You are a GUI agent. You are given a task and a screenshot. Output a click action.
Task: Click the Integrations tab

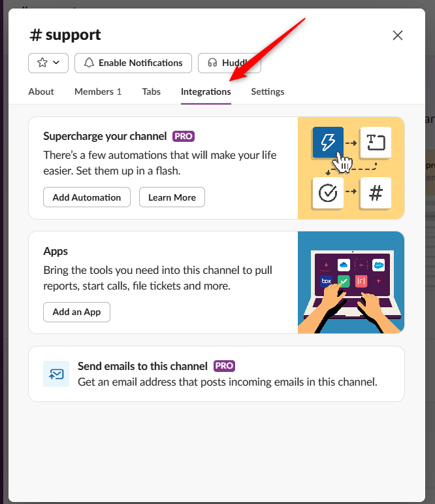[x=206, y=92]
